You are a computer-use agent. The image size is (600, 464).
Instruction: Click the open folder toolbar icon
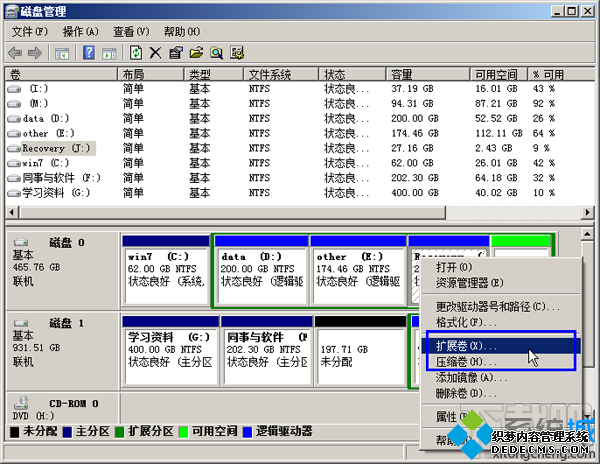(196, 52)
